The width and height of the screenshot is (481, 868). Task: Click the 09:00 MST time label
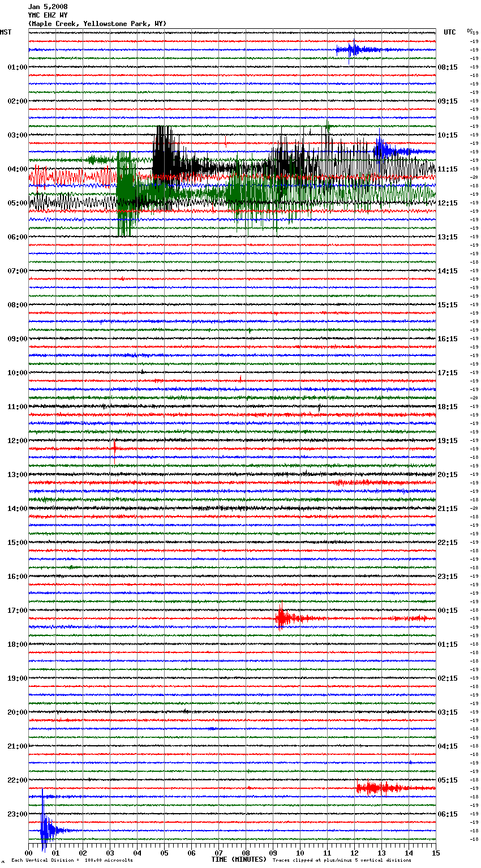click(x=18, y=339)
